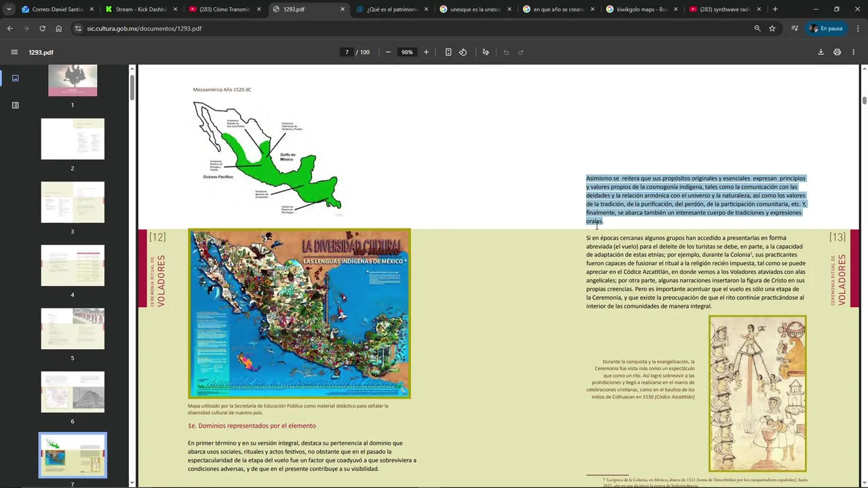868x488 pixels.
Task: Select page 6 thumbnail
Action: (73, 392)
